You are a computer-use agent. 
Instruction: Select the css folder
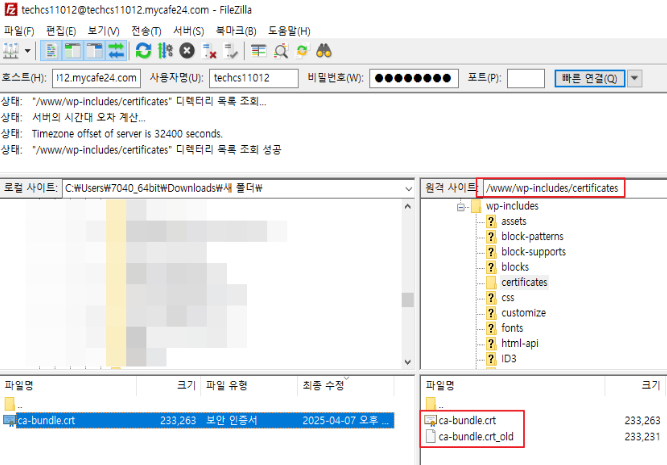pos(507,298)
